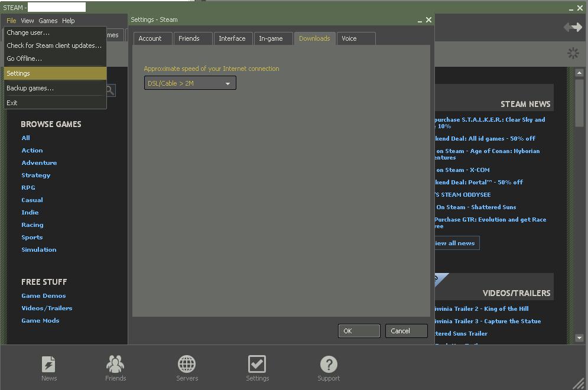
Task: Choose Change user... from File menu
Action: pos(55,32)
